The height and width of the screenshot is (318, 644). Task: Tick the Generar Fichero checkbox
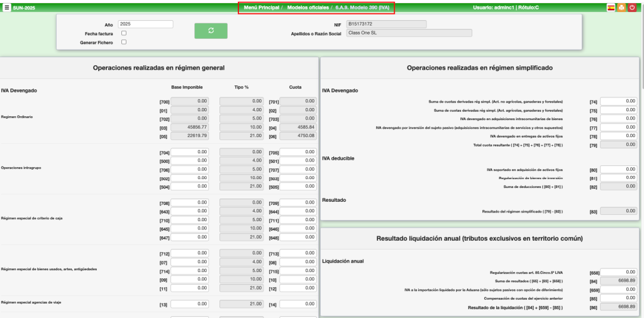tap(124, 42)
